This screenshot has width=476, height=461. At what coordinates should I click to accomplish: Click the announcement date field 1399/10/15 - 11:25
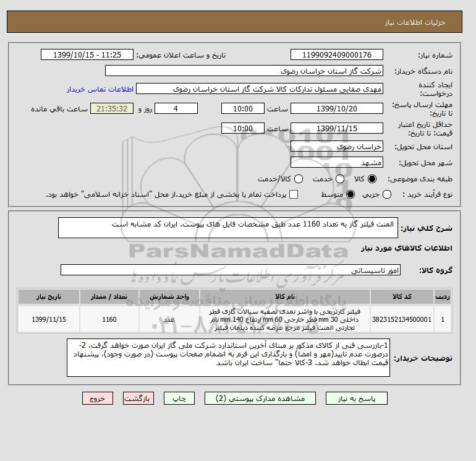[87, 54]
